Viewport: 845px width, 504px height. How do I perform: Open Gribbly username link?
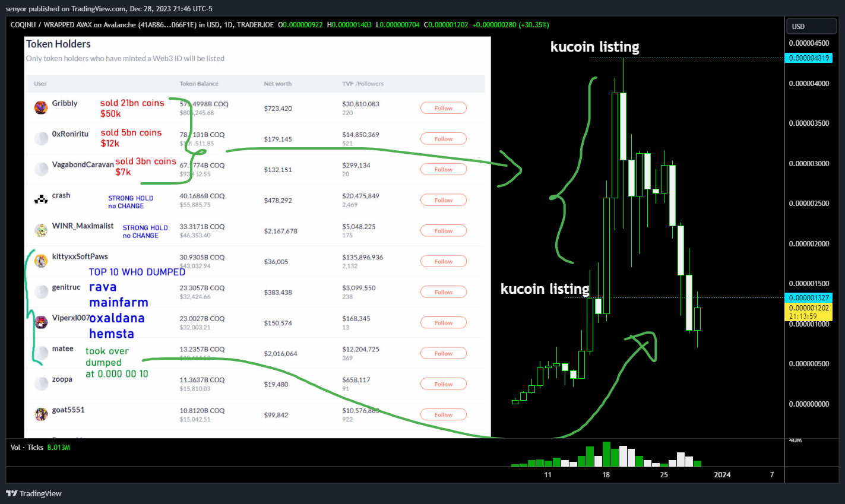[65, 103]
